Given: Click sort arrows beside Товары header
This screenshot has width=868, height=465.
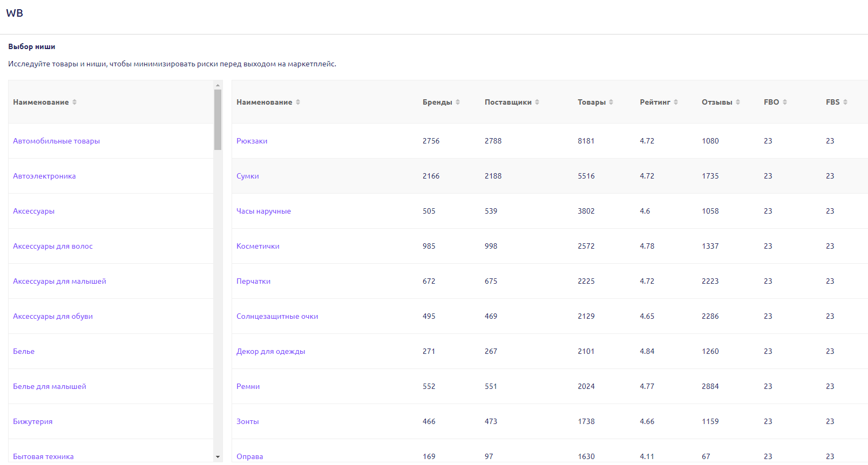Looking at the screenshot, I should tap(611, 102).
